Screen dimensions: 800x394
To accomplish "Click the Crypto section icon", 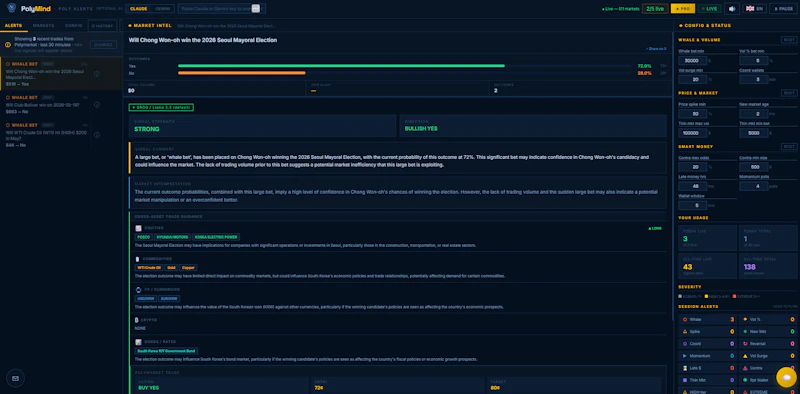I will coord(137,320).
